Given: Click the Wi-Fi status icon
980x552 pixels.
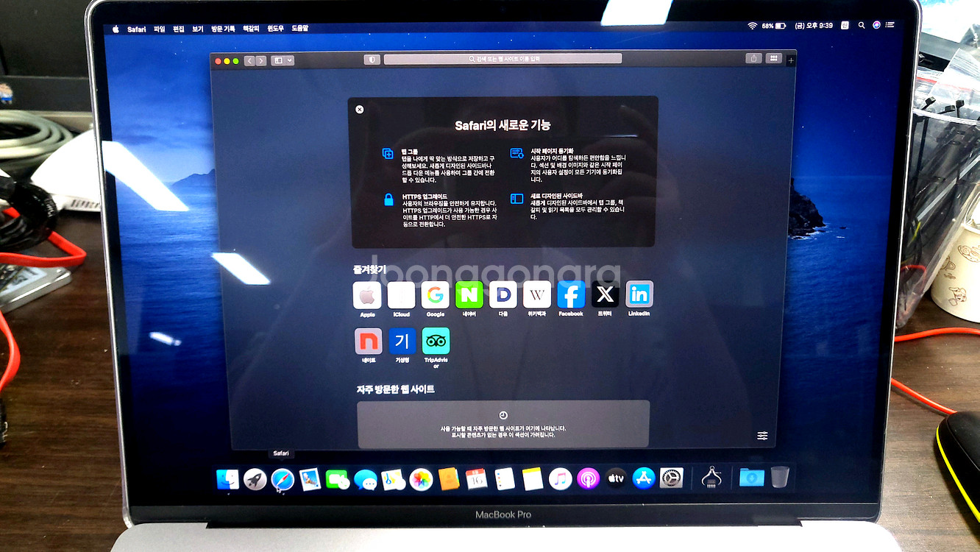Looking at the screenshot, I should (x=752, y=26).
